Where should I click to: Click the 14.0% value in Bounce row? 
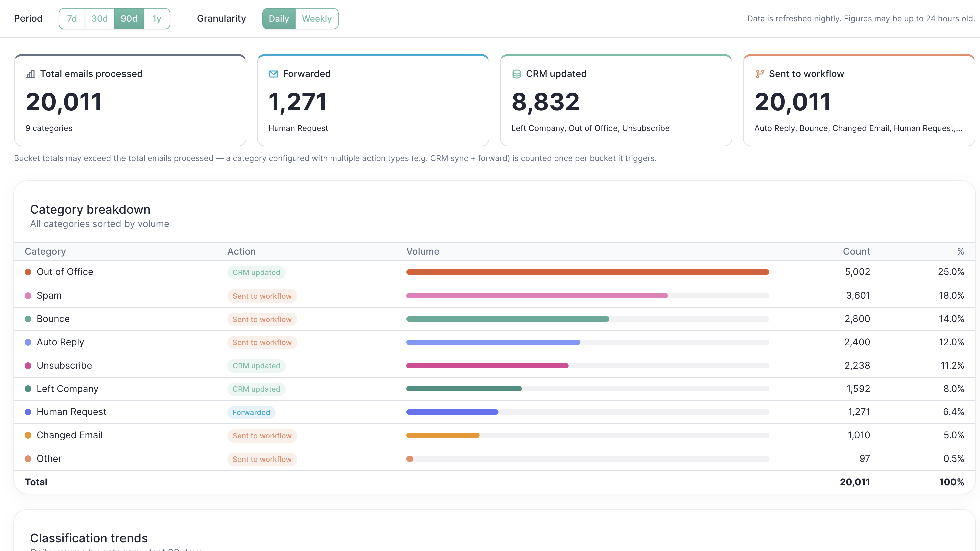[x=951, y=319]
